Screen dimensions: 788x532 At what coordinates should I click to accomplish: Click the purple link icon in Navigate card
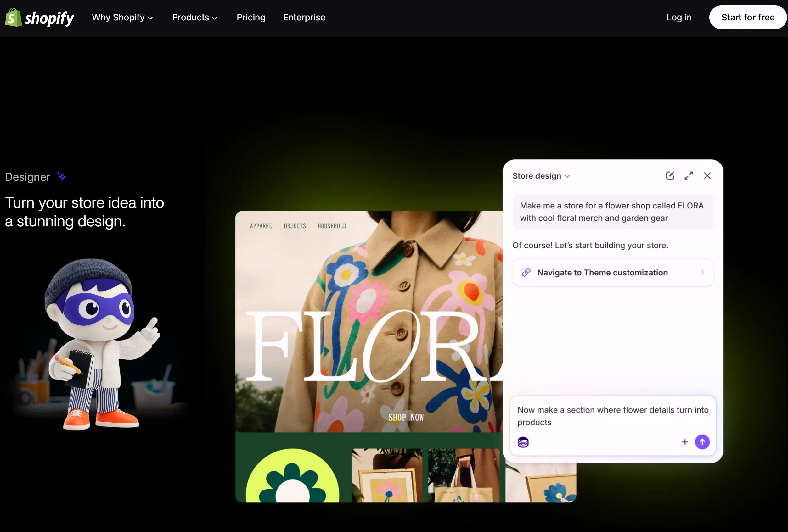pos(526,272)
